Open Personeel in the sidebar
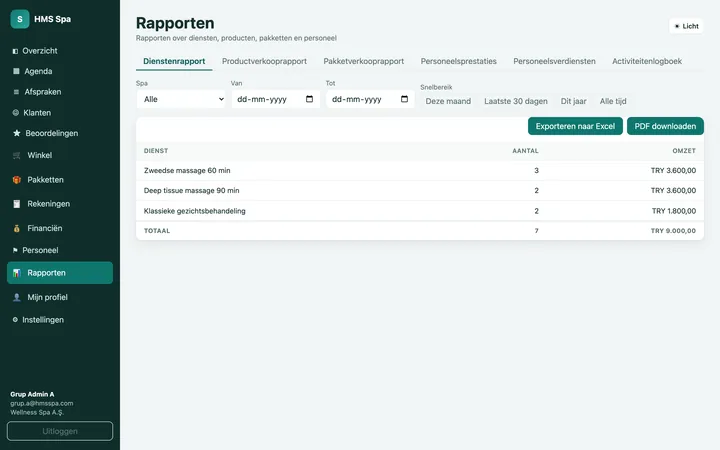 pos(60,250)
